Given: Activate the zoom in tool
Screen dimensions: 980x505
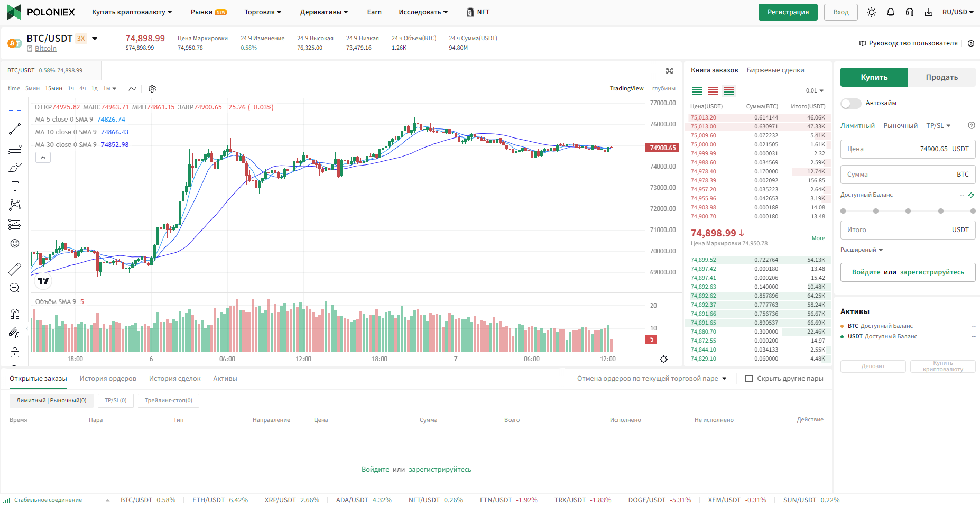Looking at the screenshot, I should pyautogui.click(x=15, y=288).
